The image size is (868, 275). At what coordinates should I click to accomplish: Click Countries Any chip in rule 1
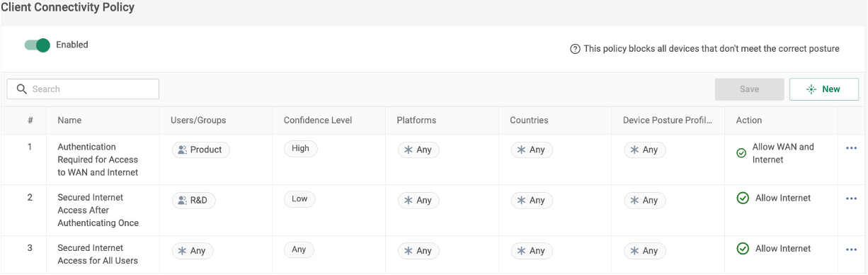click(x=532, y=150)
